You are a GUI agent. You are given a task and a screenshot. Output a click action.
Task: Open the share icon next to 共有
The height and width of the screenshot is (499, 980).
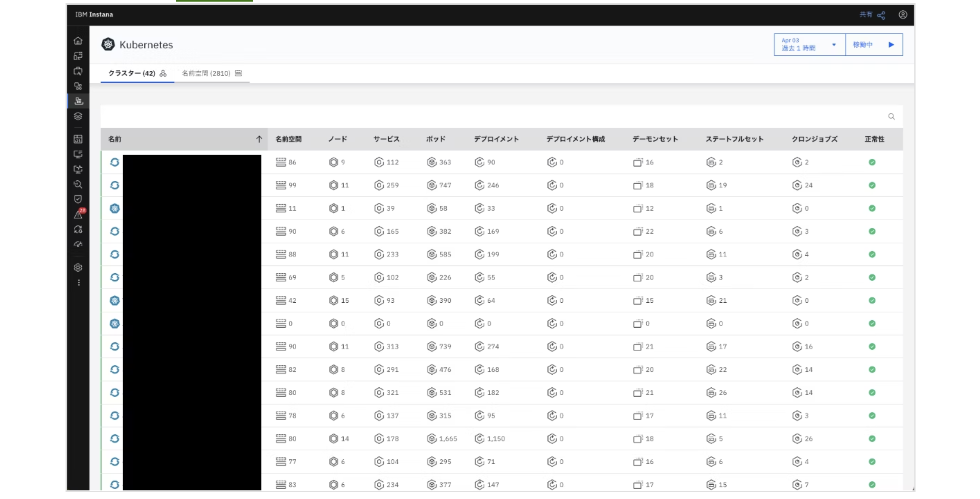pos(881,15)
